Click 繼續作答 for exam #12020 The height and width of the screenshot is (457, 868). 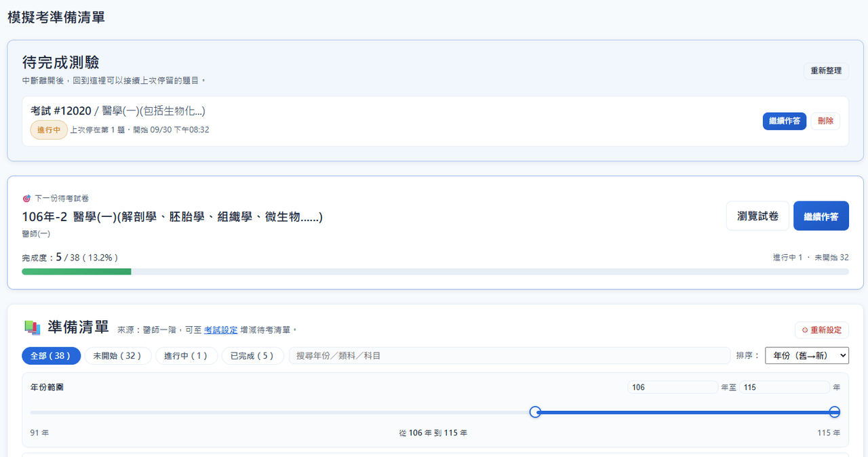785,121
